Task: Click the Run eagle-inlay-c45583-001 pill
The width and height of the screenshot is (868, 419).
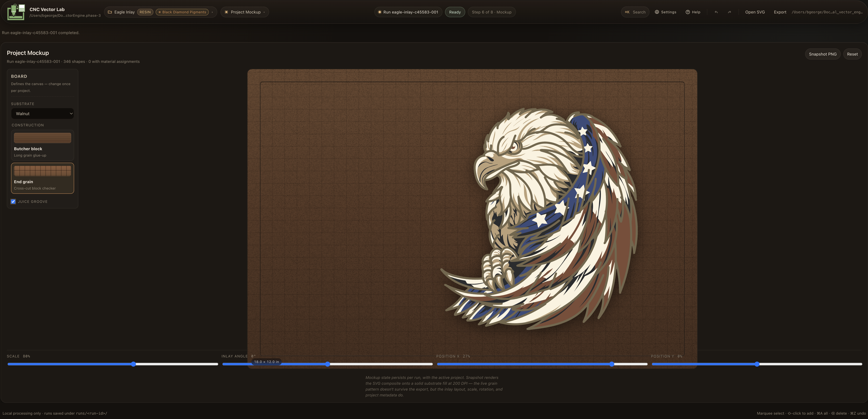Action: [408, 12]
